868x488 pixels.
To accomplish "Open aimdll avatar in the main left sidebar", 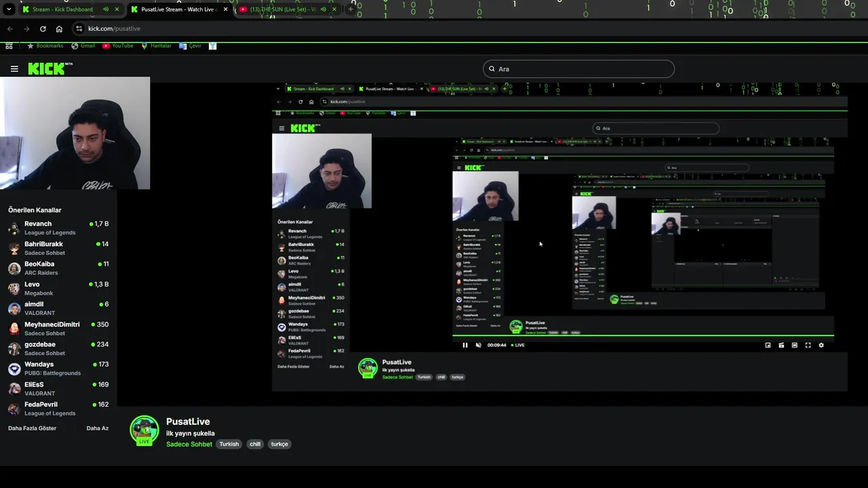I will (14, 308).
